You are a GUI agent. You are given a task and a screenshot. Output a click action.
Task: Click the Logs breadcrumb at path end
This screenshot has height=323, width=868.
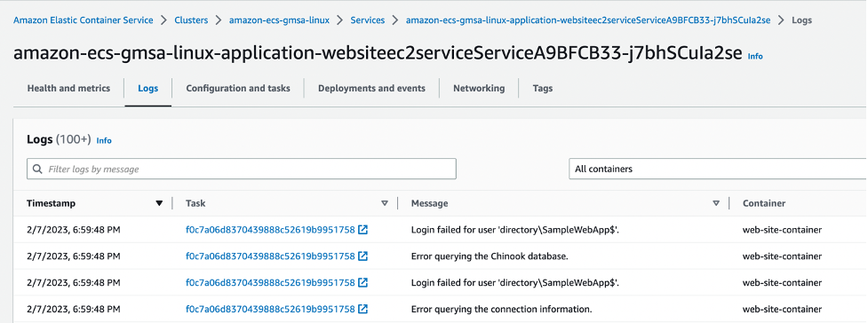(801, 20)
